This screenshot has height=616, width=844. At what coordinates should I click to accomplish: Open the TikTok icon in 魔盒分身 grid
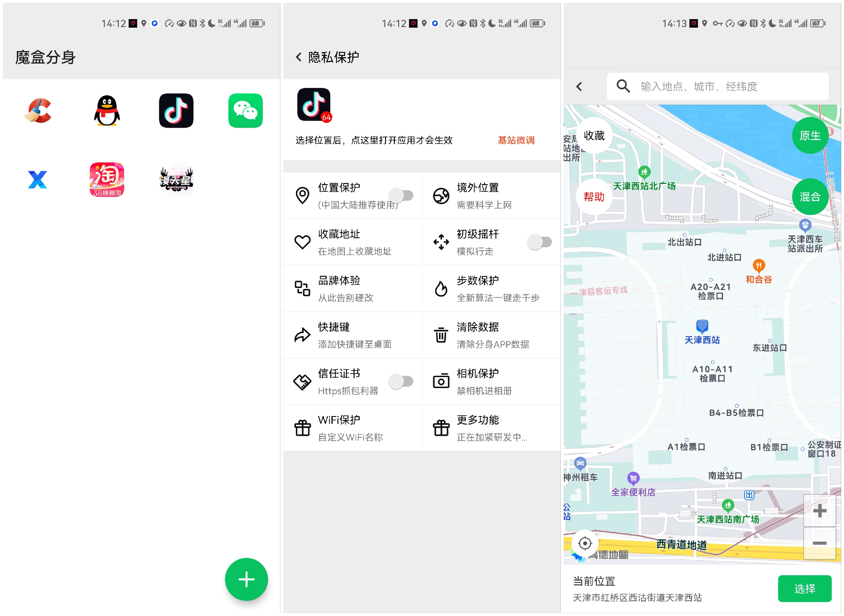coord(176,110)
